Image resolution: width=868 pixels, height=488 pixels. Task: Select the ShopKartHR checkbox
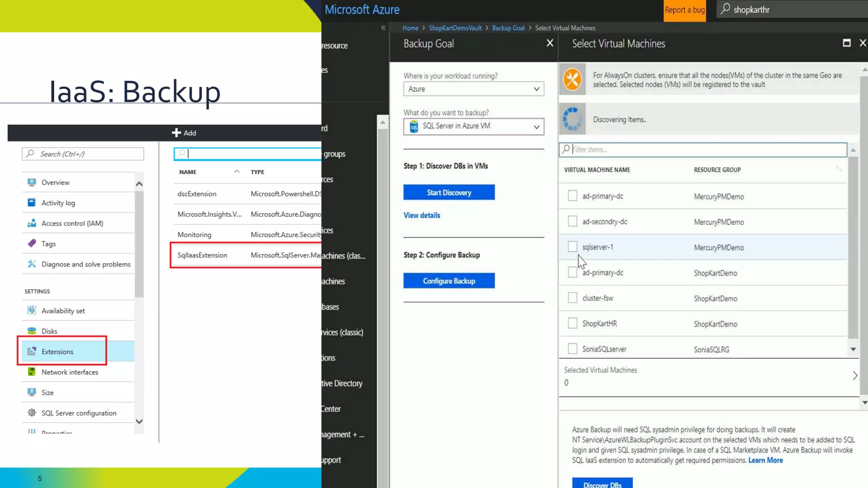(573, 323)
